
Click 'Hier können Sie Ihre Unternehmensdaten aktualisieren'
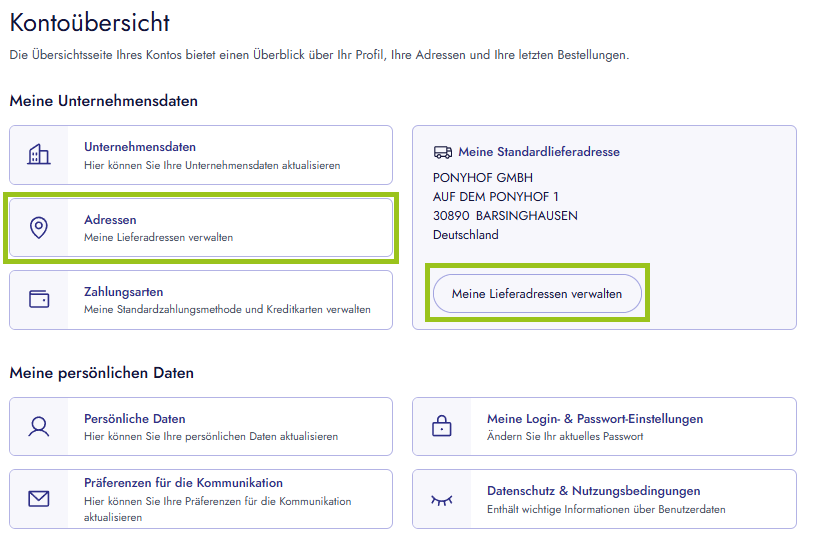coord(212,165)
